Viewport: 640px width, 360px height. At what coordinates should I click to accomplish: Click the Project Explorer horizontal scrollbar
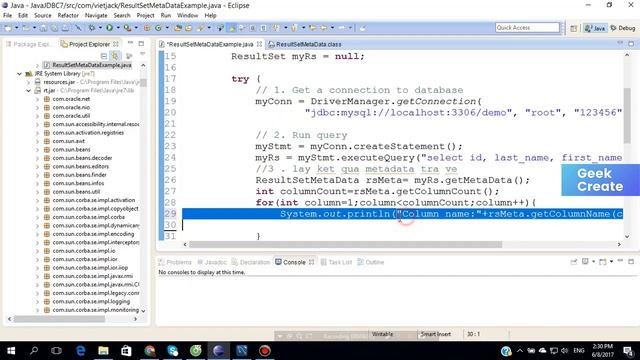(59, 319)
